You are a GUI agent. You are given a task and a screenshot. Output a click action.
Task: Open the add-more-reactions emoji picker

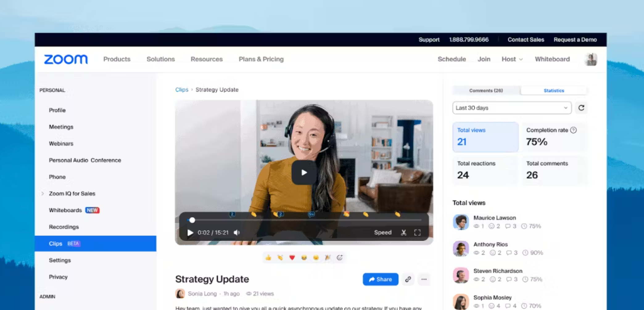(340, 258)
